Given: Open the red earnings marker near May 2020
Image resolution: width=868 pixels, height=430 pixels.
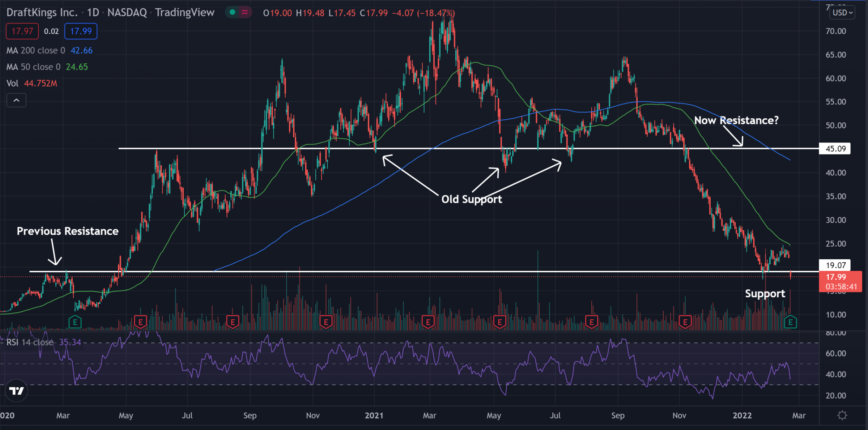Looking at the screenshot, I should [x=140, y=322].
